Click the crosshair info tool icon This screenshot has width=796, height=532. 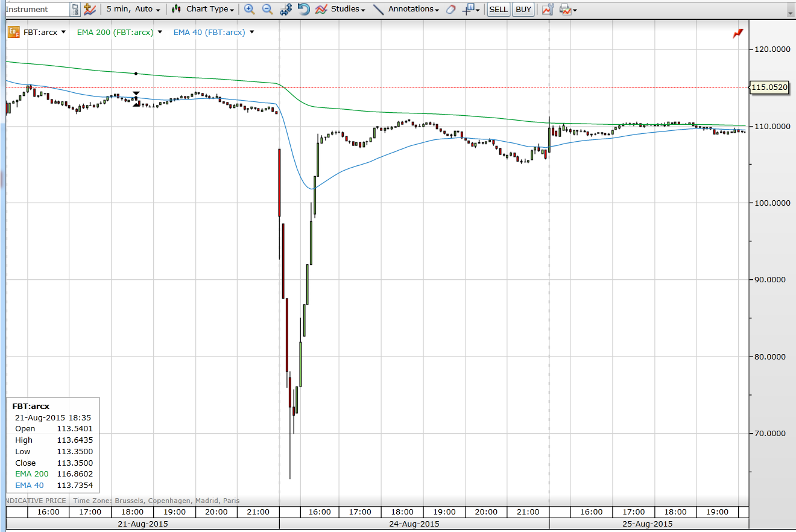click(x=469, y=9)
